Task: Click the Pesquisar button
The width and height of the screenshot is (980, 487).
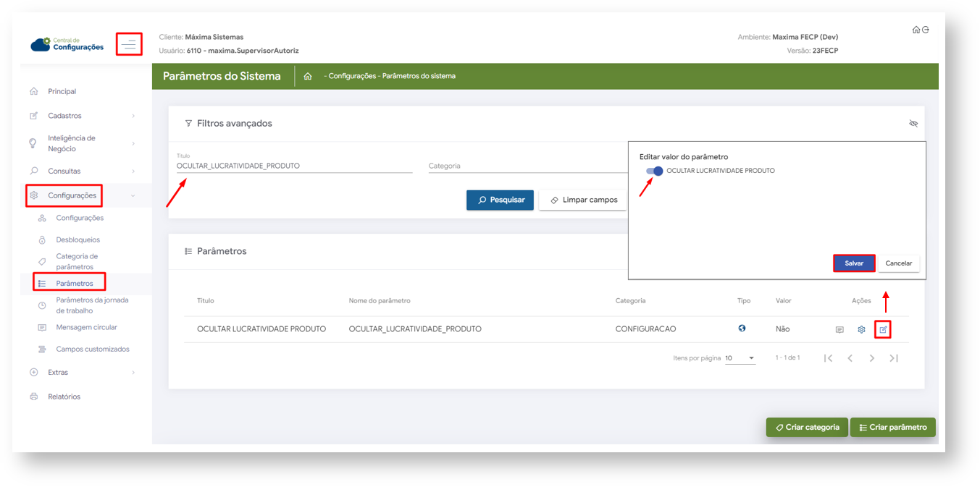Action: [501, 200]
